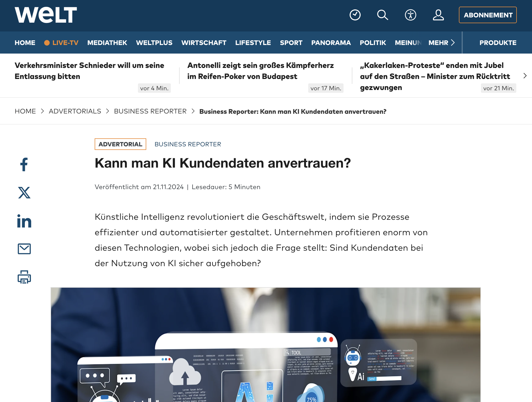Open ADVERTORIALS breadcrumb link
The image size is (532, 402).
click(75, 111)
